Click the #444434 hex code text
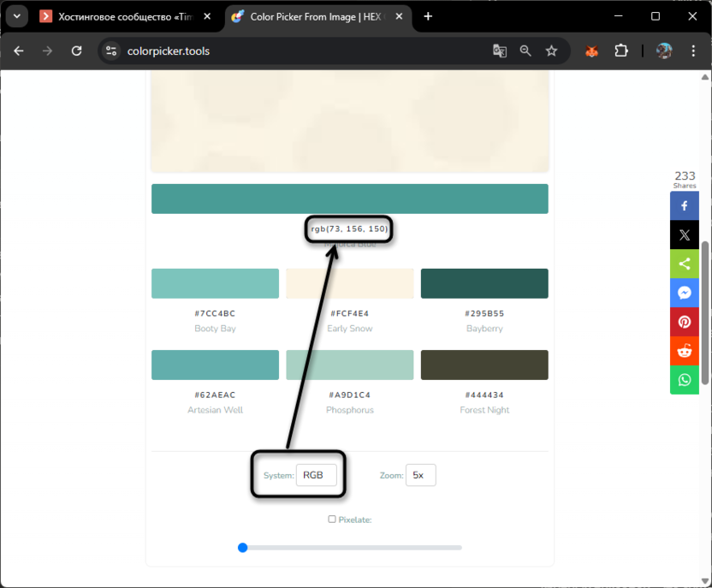 (484, 395)
